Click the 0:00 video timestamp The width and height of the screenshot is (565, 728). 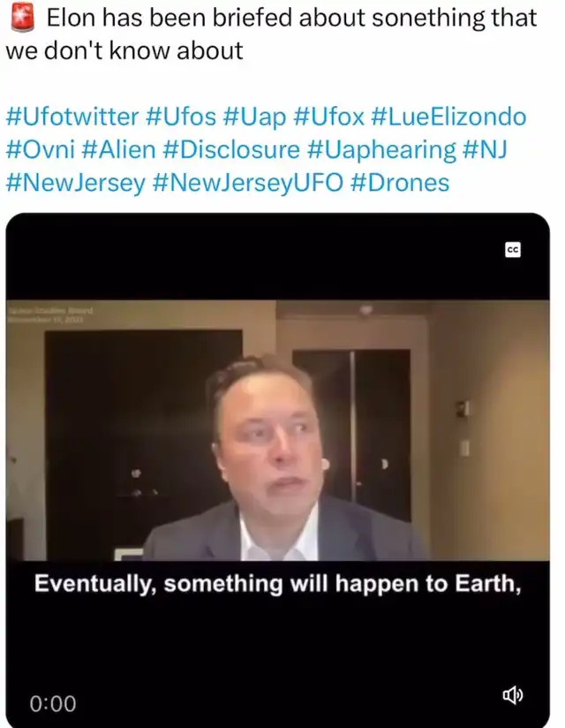click(x=53, y=703)
